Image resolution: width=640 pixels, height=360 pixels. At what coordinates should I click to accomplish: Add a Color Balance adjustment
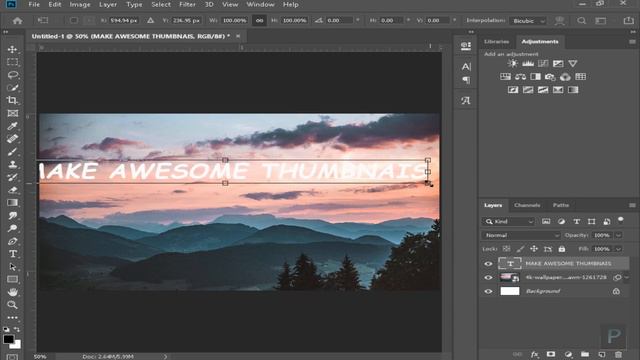tap(520, 76)
